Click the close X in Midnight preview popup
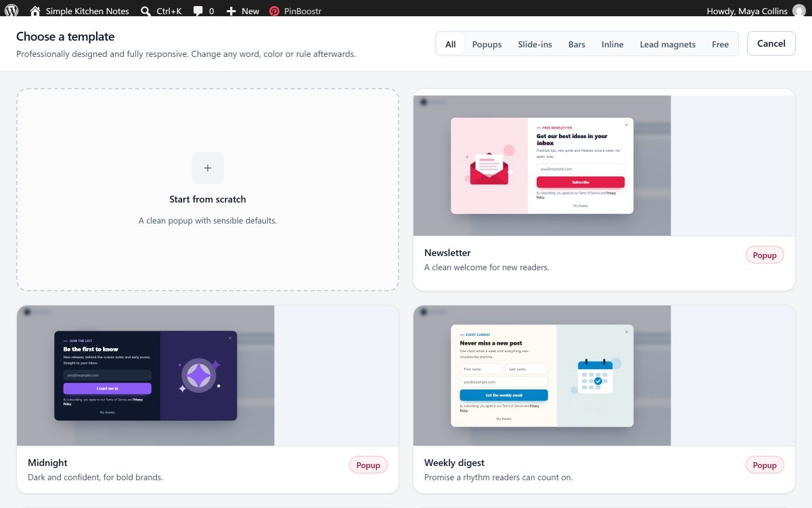Viewport: 812px width, 508px height. click(230, 337)
